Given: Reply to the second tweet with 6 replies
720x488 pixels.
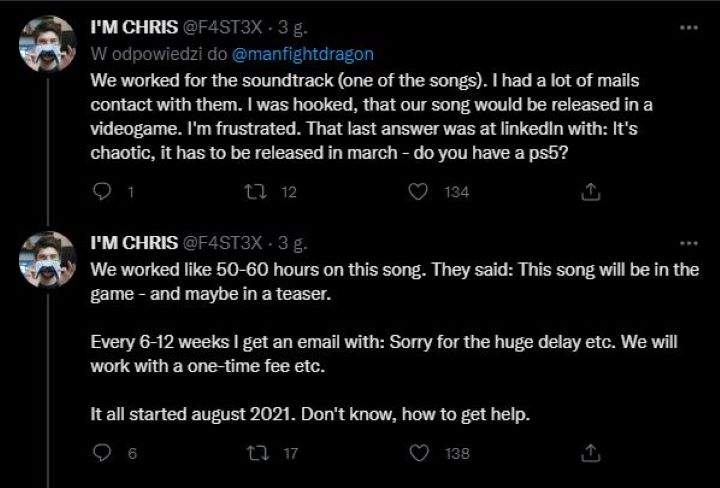Looking at the screenshot, I should 101,454.
